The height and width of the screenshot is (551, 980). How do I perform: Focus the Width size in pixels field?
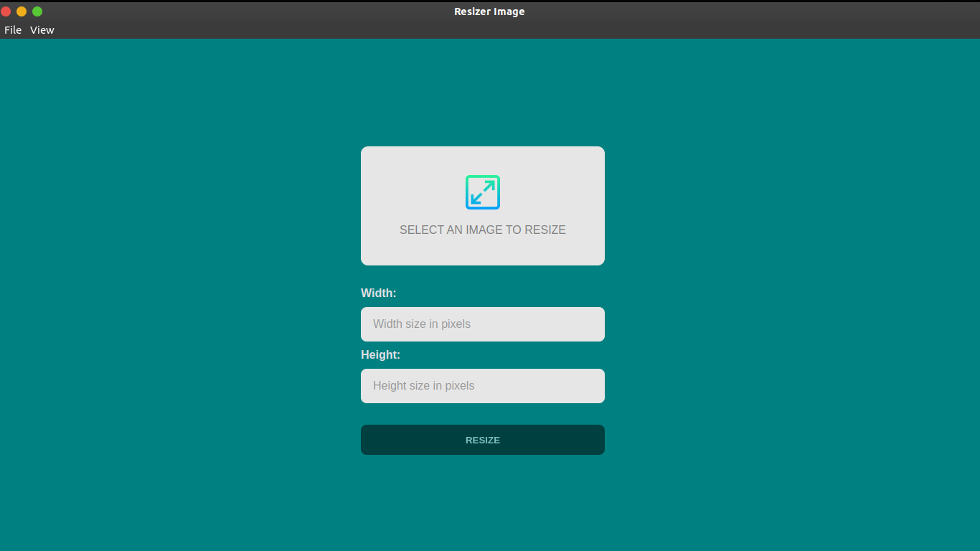tap(482, 324)
